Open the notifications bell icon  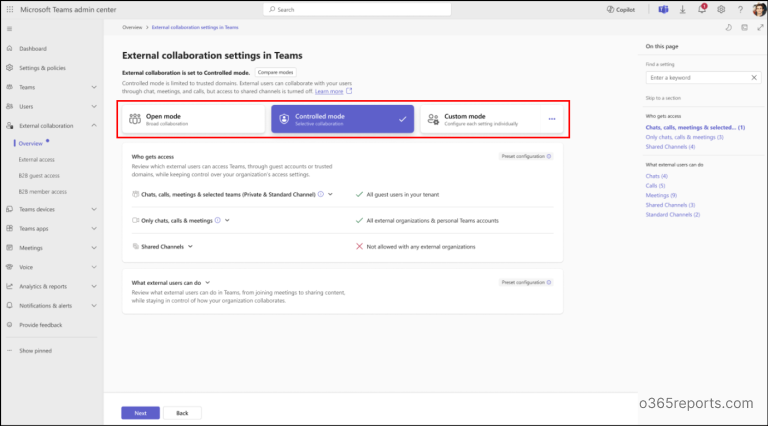click(702, 9)
